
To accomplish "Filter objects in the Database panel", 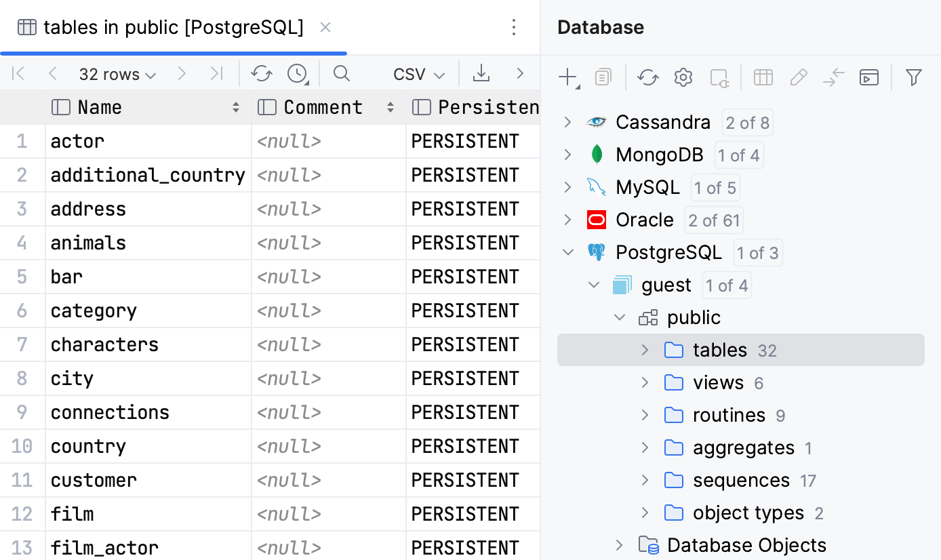I will click(913, 77).
